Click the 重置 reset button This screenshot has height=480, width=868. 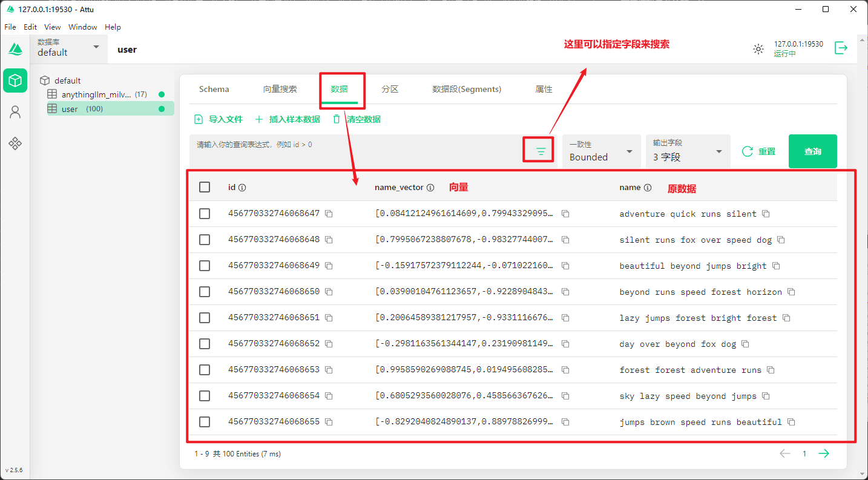(759, 151)
